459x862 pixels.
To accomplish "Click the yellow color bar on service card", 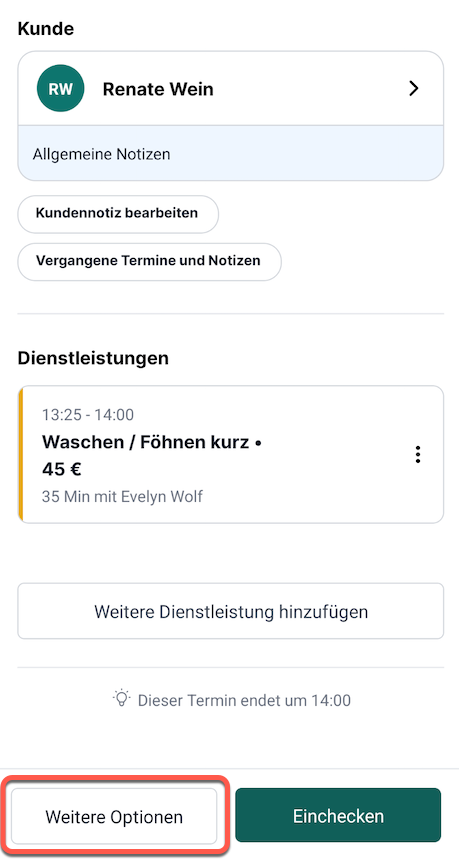I will (x=21, y=455).
